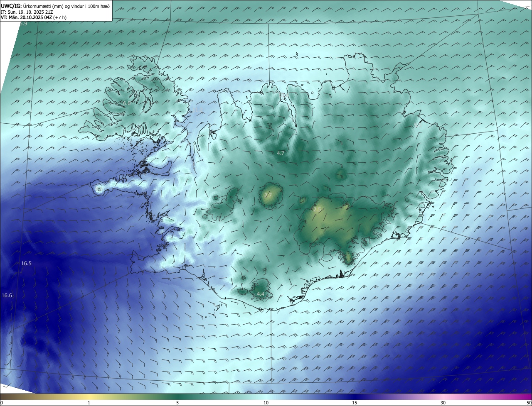Click the 15 tick on the color scale
The width and height of the screenshot is (532, 406).
pos(355,403)
